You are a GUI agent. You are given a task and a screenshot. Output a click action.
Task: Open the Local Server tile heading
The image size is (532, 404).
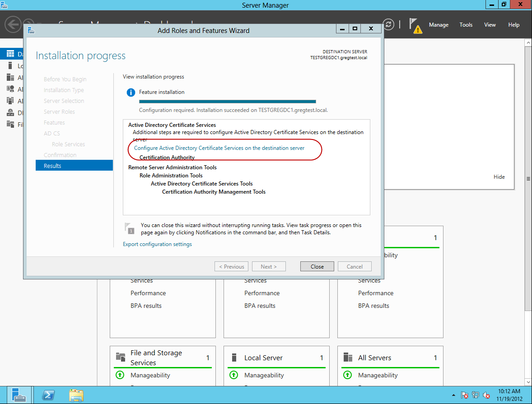click(263, 358)
